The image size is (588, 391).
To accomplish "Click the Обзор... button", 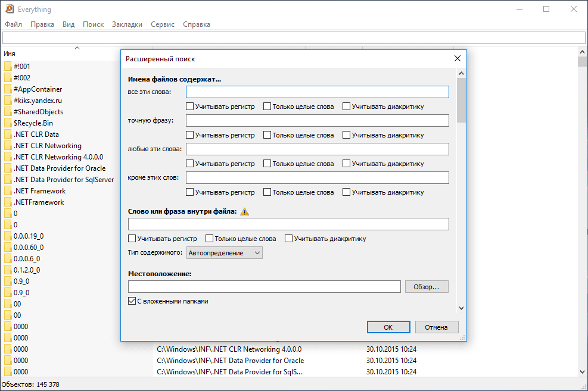I will coord(427,287).
